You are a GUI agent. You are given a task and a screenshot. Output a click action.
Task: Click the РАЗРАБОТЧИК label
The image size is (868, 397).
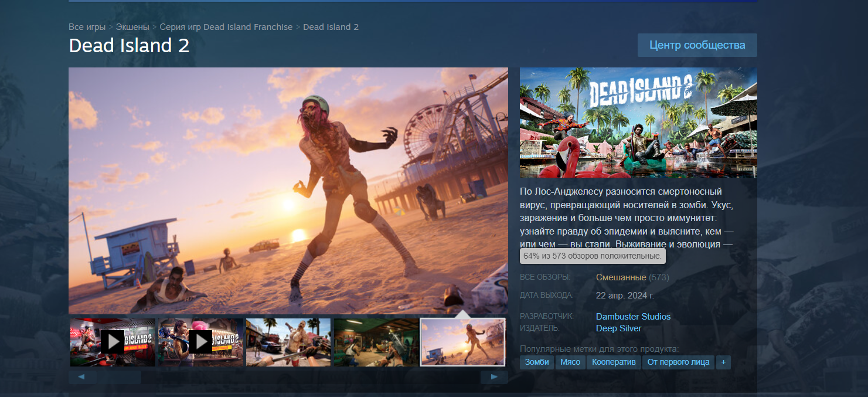547,317
